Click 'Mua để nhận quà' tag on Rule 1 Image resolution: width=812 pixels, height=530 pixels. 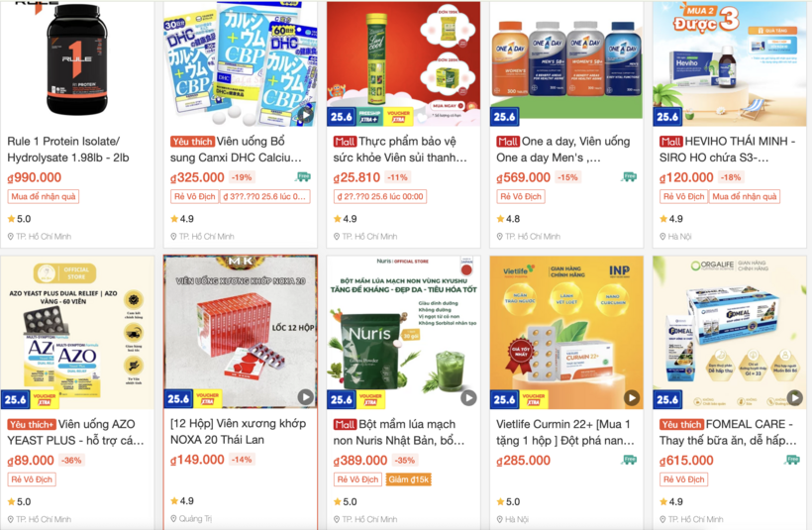click(x=44, y=197)
